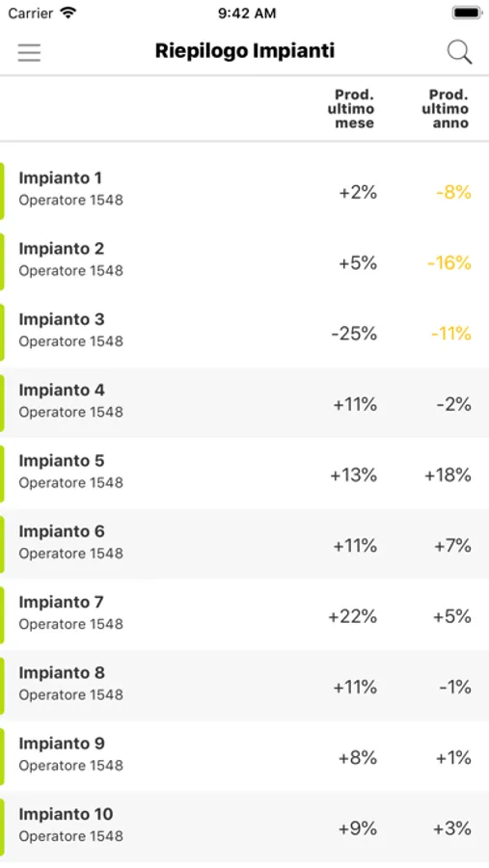Tap the orange -16% yearly value

(x=449, y=262)
